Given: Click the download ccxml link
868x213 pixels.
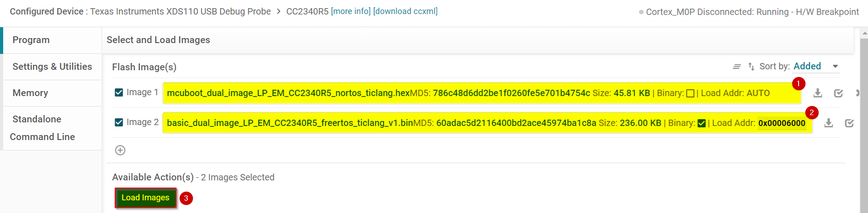Looking at the screenshot, I should click(405, 11).
